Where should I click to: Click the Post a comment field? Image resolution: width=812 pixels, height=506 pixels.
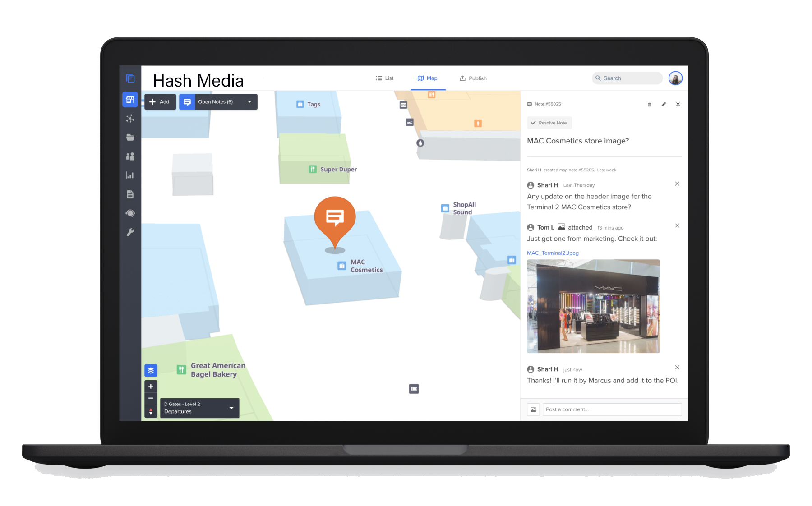point(612,409)
